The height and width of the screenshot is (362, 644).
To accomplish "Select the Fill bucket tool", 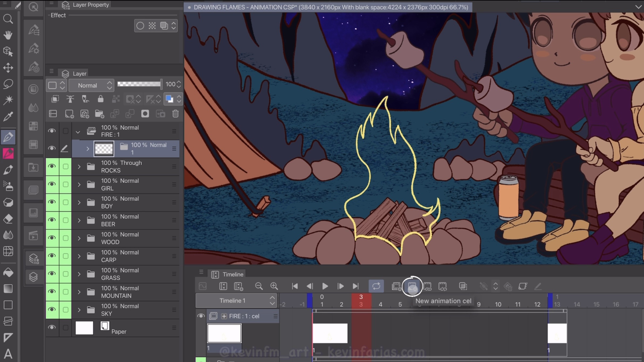I will tap(8, 273).
